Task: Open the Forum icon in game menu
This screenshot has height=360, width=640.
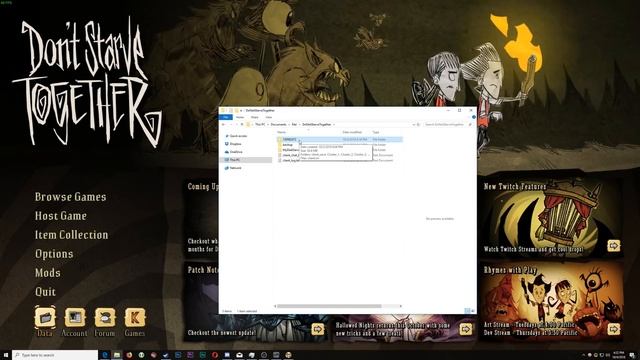Action: (x=105, y=318)
